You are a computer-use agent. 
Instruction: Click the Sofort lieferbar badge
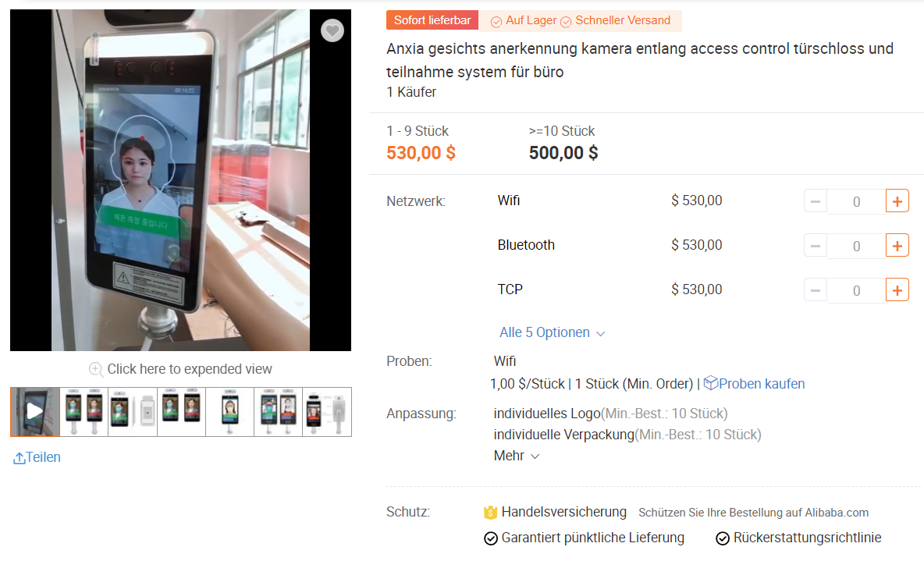click(x=432, y=21)
